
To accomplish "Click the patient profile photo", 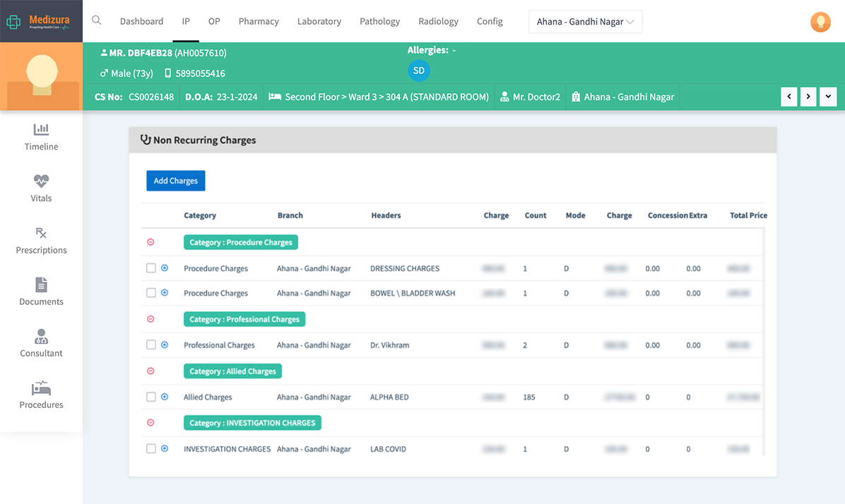I will [x=42, y=76].
